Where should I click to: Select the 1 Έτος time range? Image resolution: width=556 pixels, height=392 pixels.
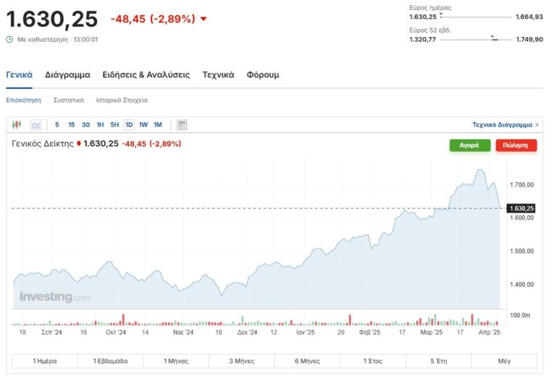click(374, 360)
